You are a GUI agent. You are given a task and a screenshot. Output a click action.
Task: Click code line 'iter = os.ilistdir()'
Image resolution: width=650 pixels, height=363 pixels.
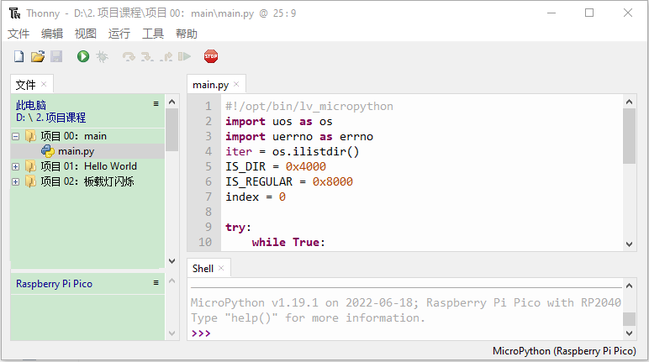click(292, 152)
